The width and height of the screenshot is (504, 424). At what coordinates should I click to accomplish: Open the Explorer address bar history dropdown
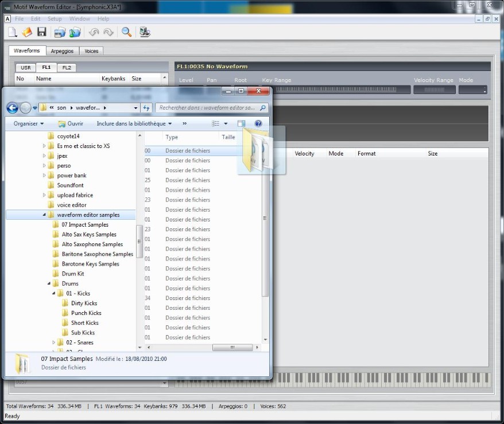pyautogui.click(x=135, y=108)
